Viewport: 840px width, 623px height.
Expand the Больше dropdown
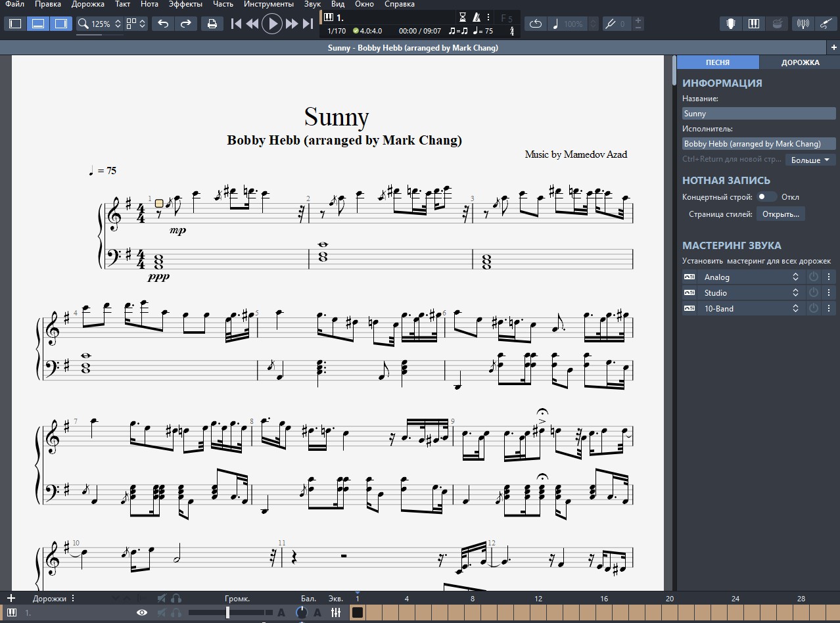[810, 160]
